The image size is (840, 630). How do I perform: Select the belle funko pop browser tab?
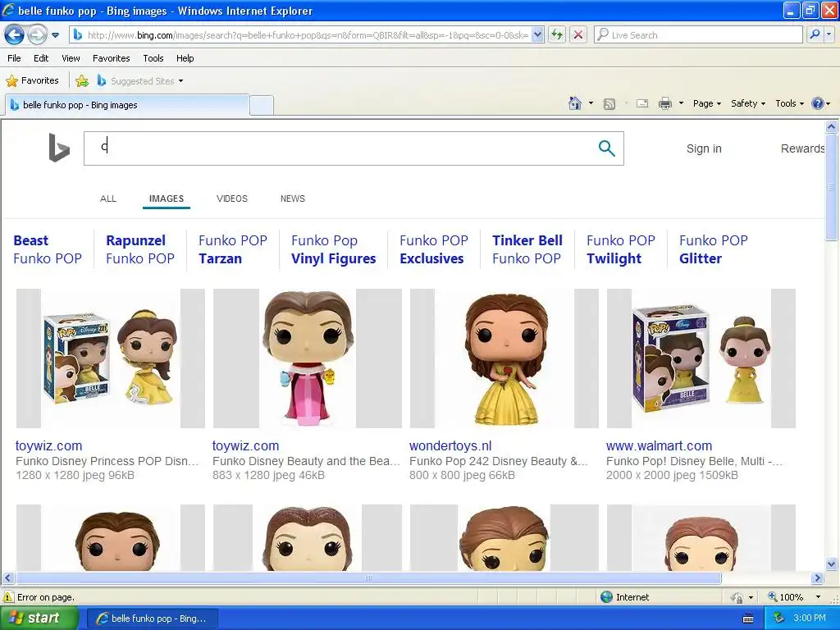[127, 105]
